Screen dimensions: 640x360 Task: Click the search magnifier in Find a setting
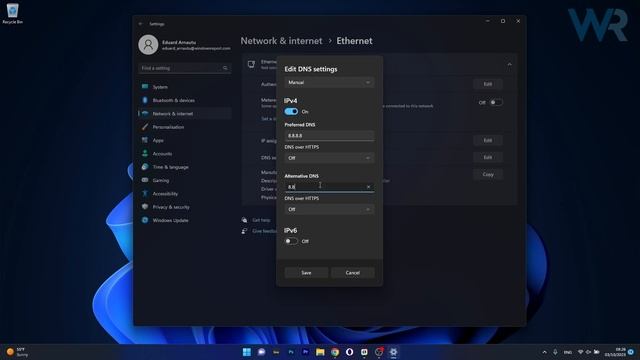coord(225,68)
